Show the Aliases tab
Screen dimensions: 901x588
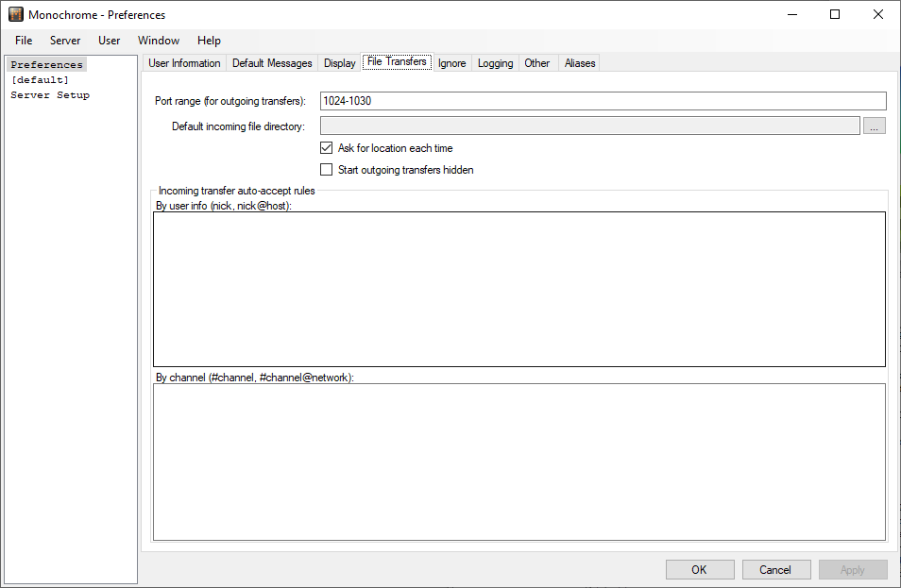click(x=580, y=63)
